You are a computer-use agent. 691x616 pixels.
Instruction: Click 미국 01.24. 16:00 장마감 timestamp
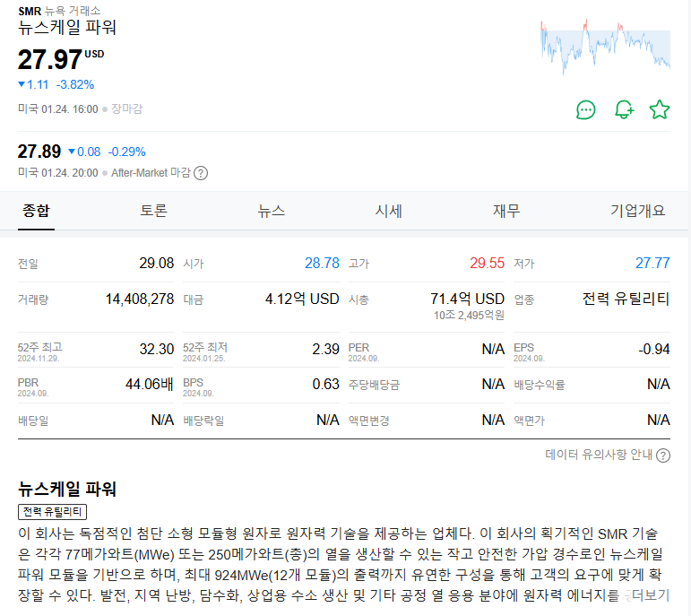80,108
